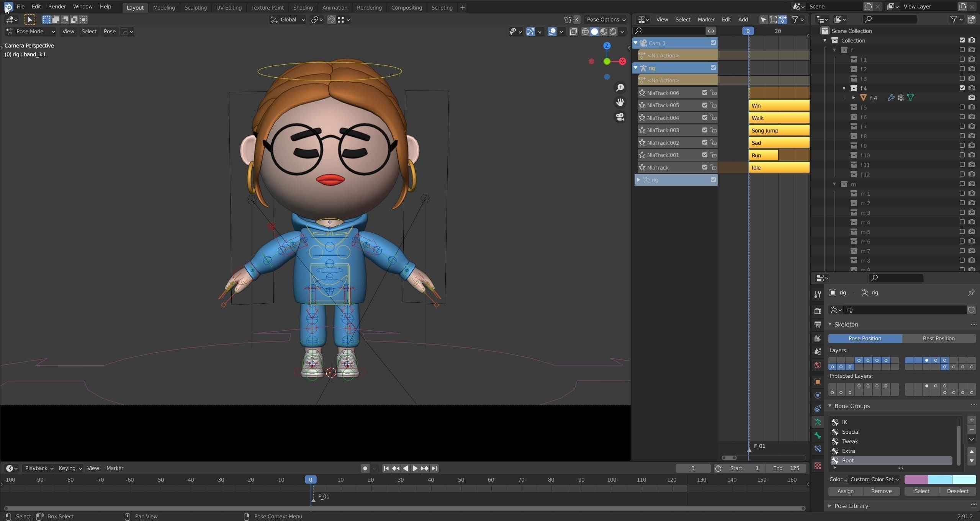Click the viewport pan hand gizmo
This screenshot has height=521, width=980.
pyautogui.click(x=620, y=102)
